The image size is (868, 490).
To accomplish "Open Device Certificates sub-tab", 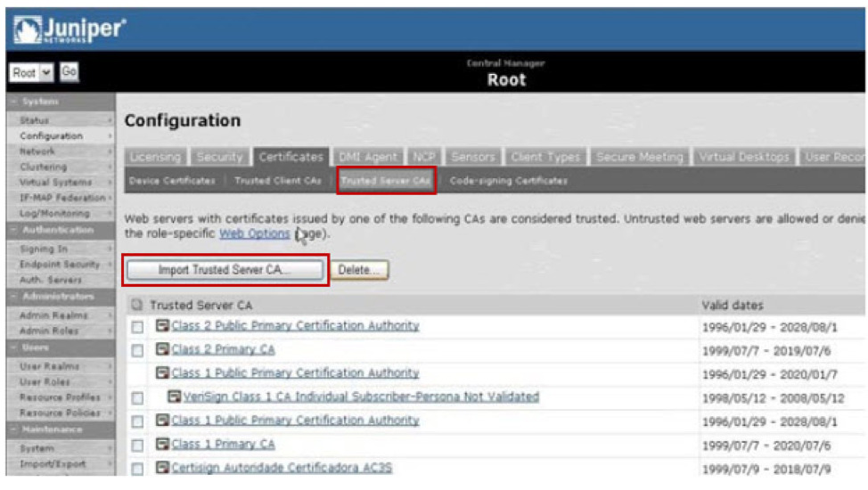I will 172,181.
